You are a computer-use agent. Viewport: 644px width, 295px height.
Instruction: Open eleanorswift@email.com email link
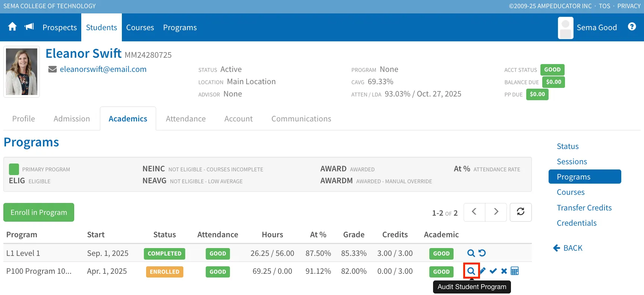click(103, 69)
